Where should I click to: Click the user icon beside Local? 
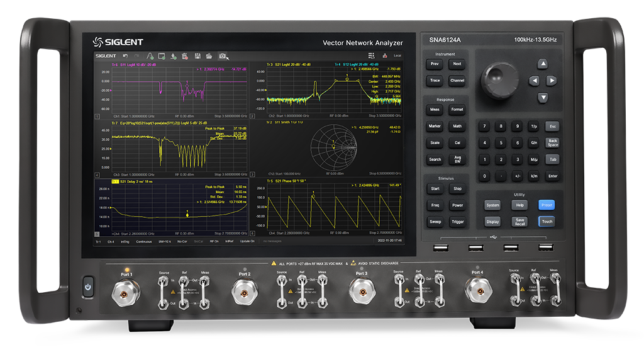pos(384,55)
